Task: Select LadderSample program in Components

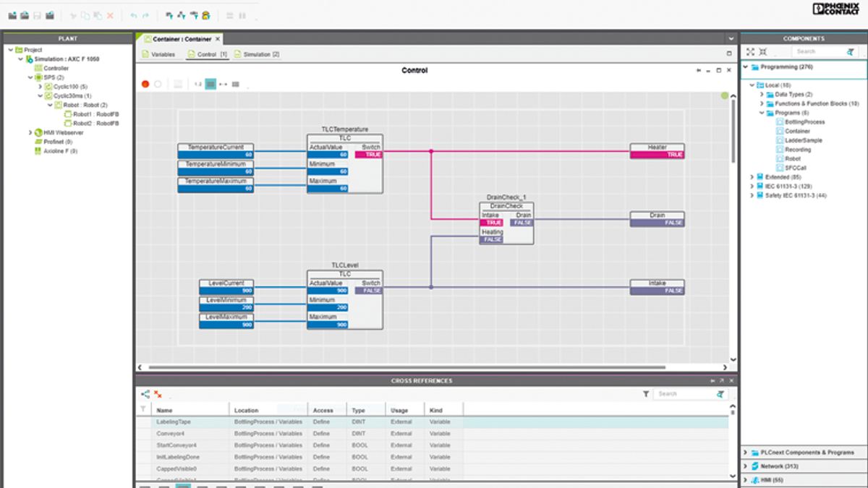Action: pyautogui.click(x=798, y=140)
